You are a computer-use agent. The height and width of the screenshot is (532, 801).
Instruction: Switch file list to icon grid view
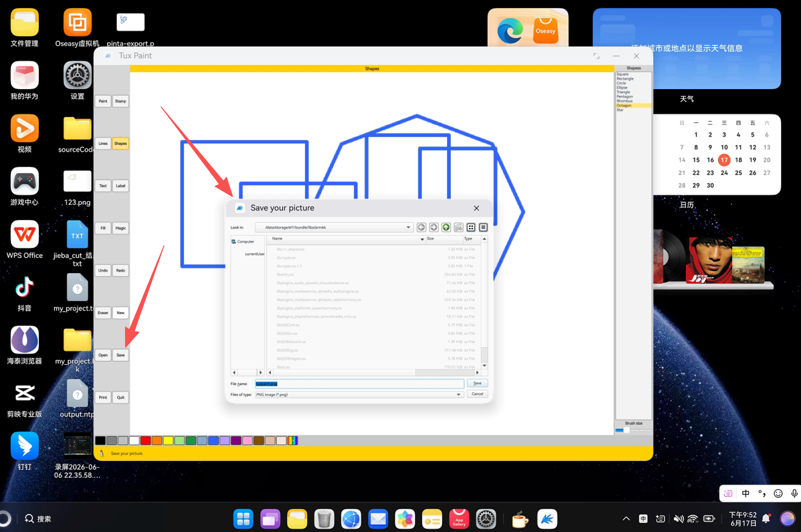coord(471,227)
